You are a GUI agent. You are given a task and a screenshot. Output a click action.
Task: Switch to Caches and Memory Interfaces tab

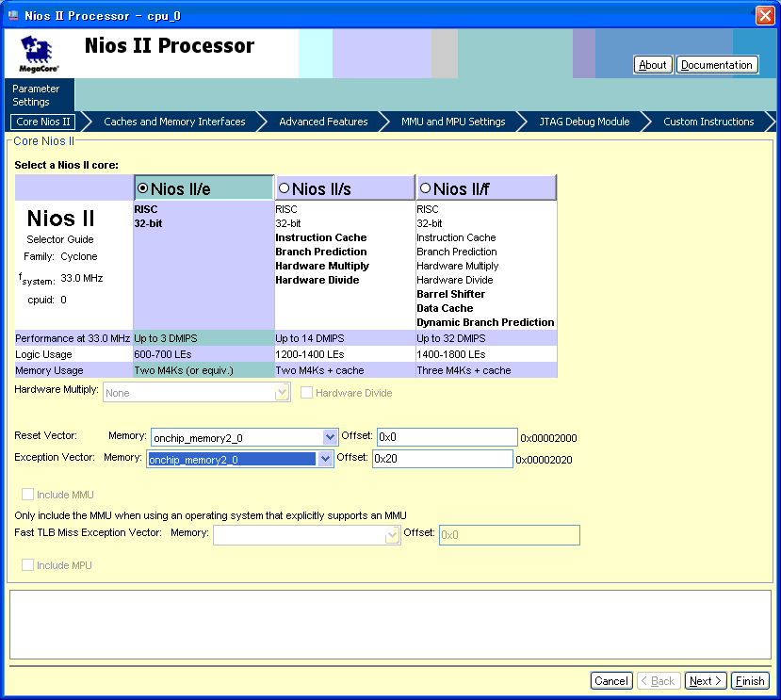pos(174,122)
